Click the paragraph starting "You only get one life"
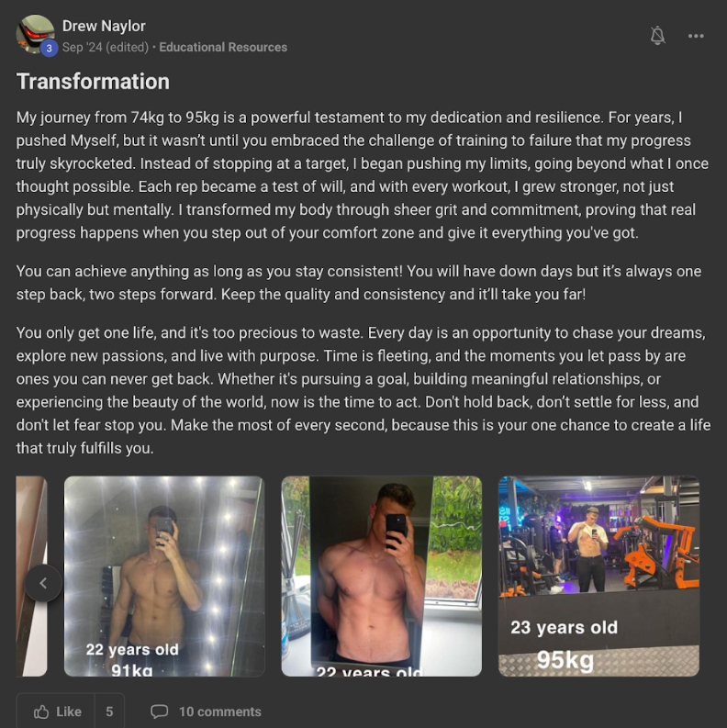The image size is (727, 728). 363,390
